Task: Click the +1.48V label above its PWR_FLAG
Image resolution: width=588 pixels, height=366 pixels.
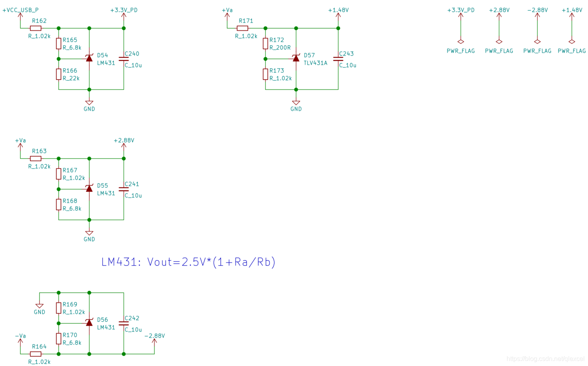Action: (572, 10)
